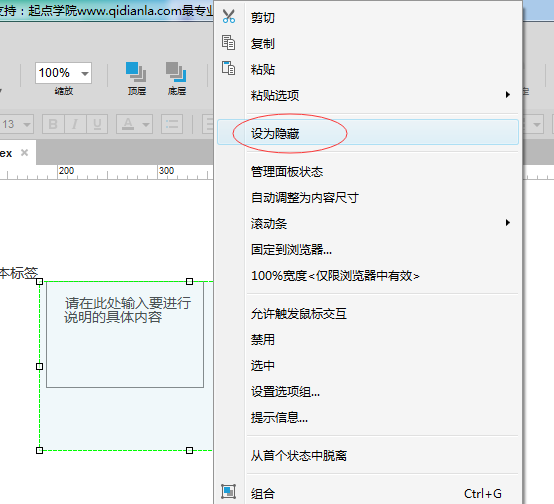Open 粘贴选项 menu entry
Image resolution: width=554 pixels, height=504 pixels.
368,95
